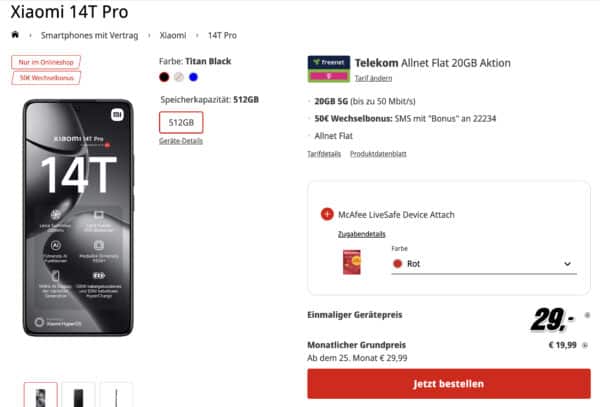Select the grey titanium color option
Viewport: 600px width, 407px height.
click(x=178, y=77)
